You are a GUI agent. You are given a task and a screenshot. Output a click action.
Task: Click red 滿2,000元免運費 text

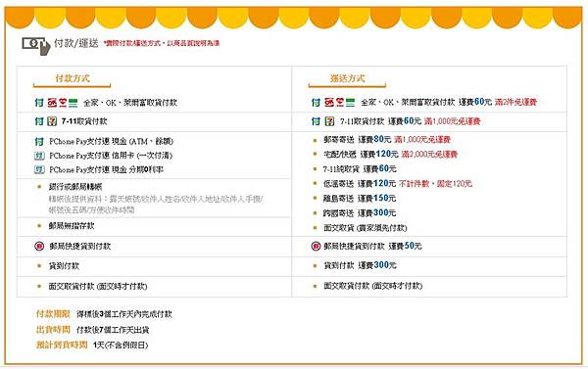(429, 154)
